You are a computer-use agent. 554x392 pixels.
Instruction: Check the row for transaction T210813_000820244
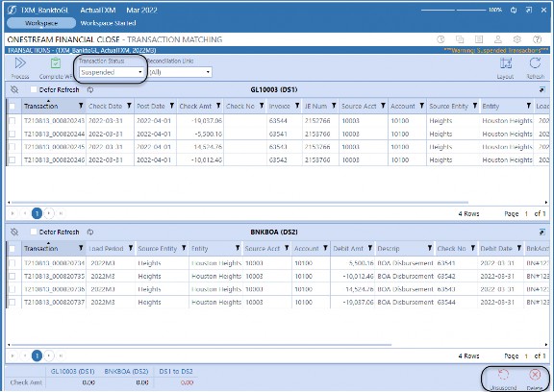point(12,134)
